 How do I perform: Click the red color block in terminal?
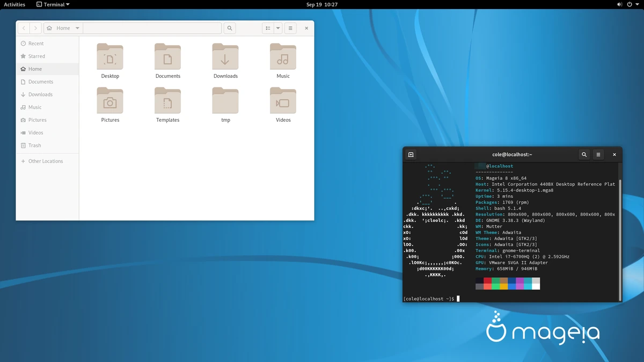[487, 280]
